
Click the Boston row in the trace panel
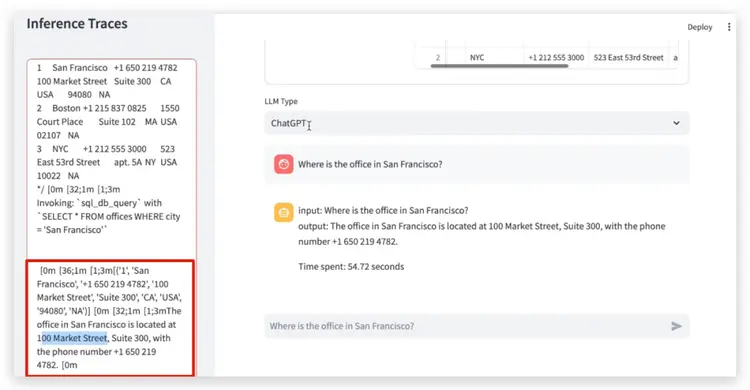tap(108, 108)
